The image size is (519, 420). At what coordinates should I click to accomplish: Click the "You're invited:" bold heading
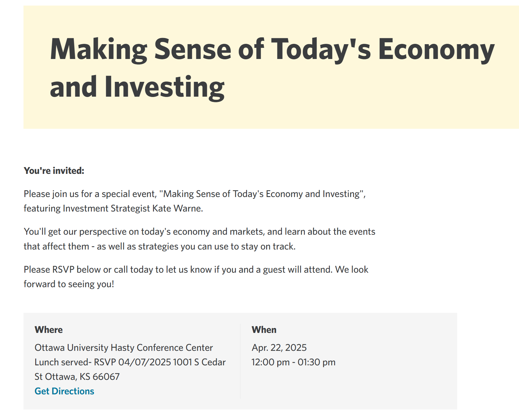point(54,170)
